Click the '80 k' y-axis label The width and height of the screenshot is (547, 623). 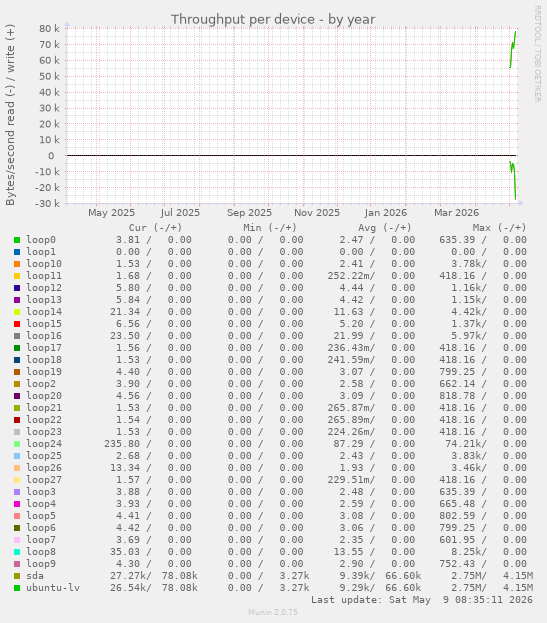pos(49,29)
